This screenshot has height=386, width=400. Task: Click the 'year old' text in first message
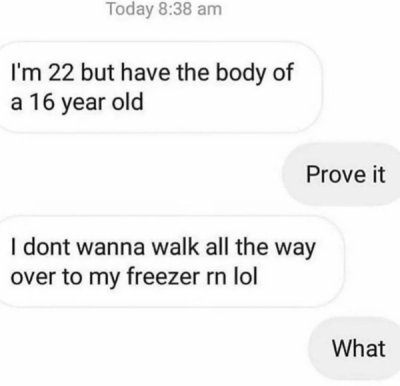[103, 103]
